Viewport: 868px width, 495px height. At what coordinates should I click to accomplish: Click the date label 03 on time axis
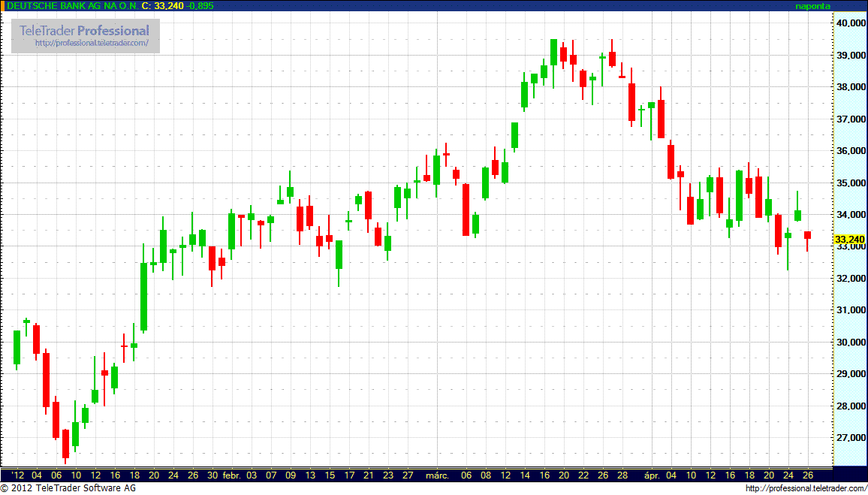point(252,475)
